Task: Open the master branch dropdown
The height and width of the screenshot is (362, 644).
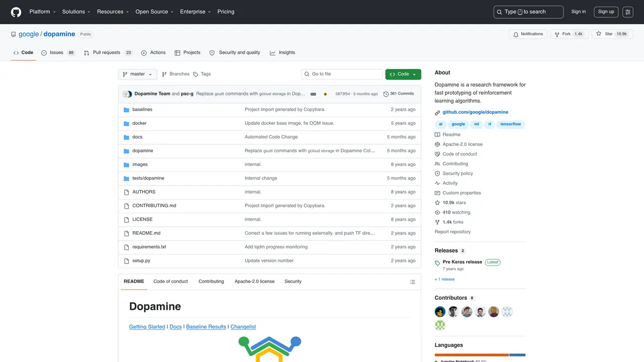Action: coord(137,74)
